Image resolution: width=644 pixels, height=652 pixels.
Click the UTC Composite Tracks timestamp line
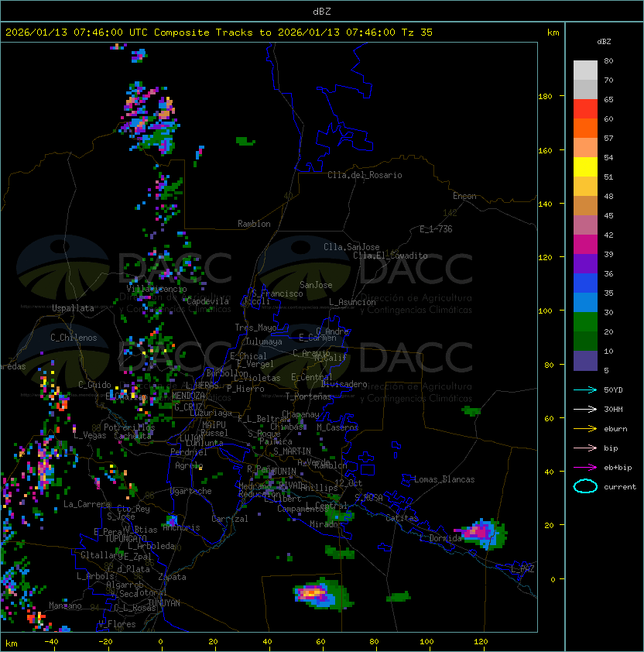[x=219, y=33]
